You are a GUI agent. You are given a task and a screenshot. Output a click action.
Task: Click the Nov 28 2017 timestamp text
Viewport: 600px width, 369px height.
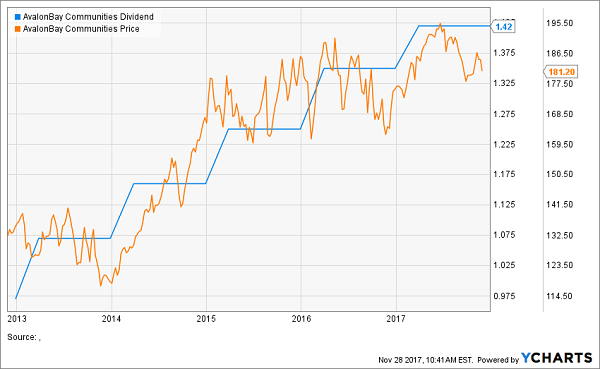[426, 360]
